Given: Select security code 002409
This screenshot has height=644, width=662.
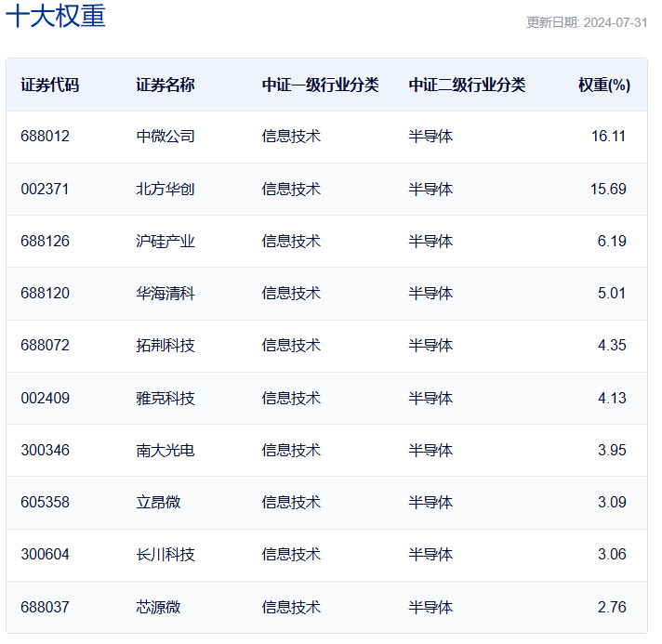Looking at the screenshot, I should click(x=46, y=398).
